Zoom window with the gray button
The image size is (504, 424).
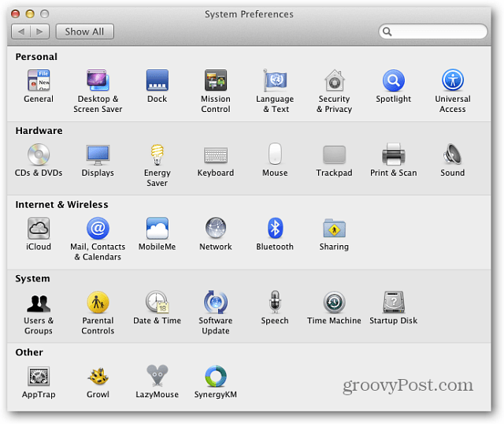click(45, 14)
